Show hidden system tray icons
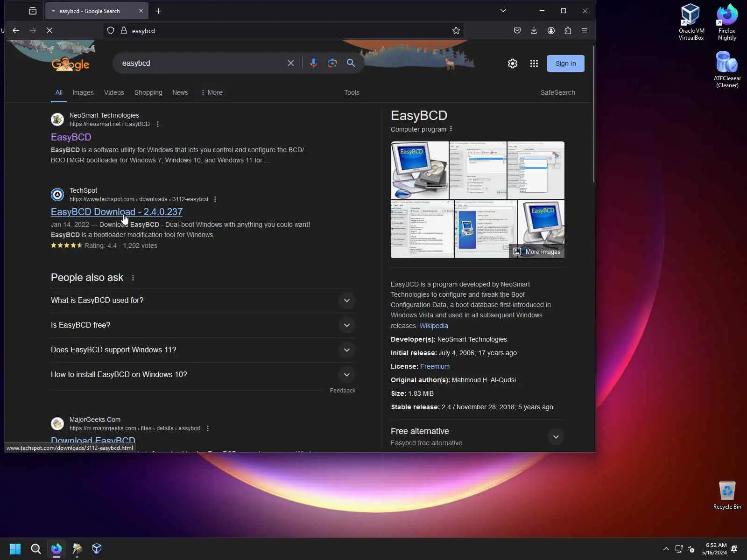The image size is (747, 560). (x=666, y=549)
